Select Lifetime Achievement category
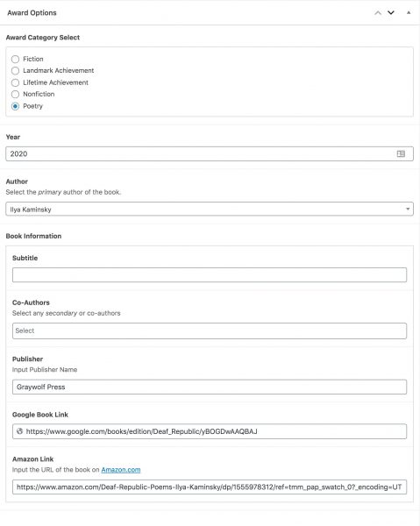The height and width of the screenshot is (526, 420). (15, 82)
